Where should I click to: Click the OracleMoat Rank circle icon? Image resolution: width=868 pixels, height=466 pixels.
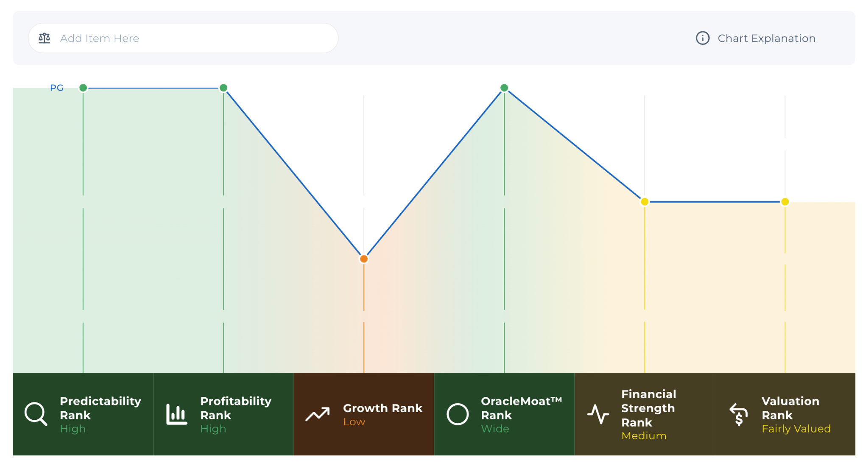(458, 414)
